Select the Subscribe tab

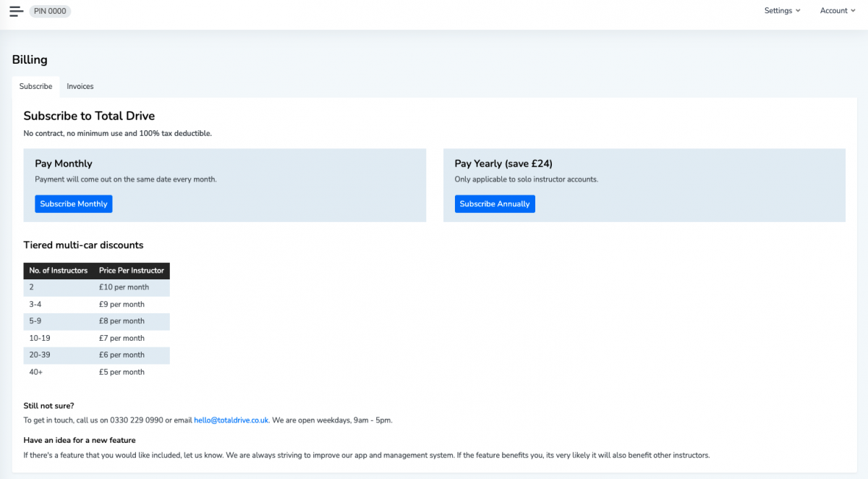click(35, 86)
